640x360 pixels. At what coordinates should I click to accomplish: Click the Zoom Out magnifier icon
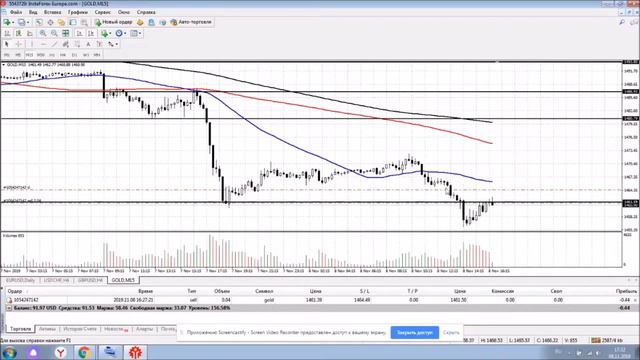54,33
